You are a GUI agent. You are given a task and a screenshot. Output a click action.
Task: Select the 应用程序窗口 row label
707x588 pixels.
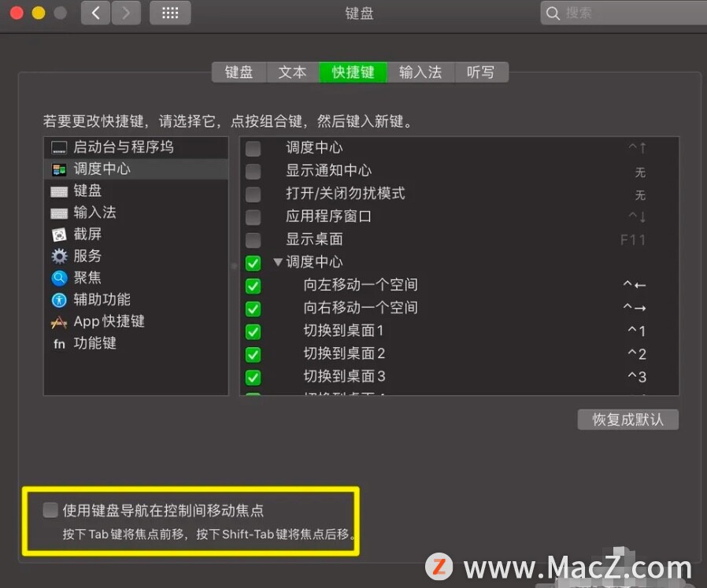coord(329,216)
